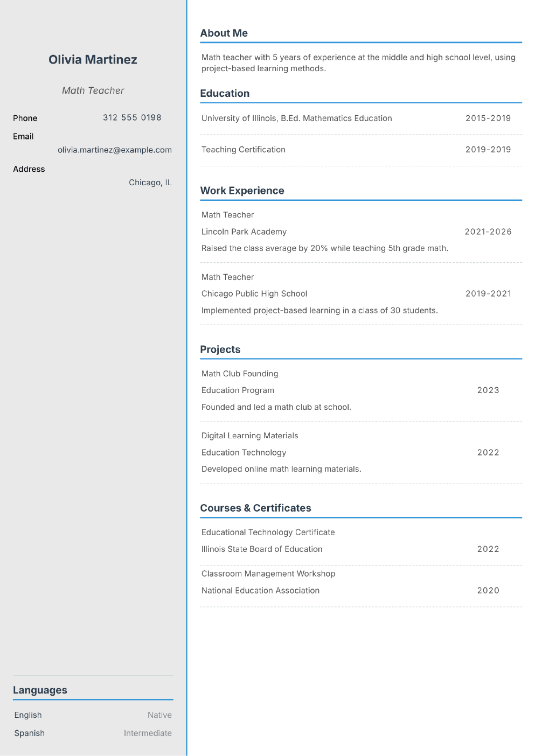Select the Math Teacher subtitle under the name
Image resolution: width=535 pixels, height=756 pixels.
(x=93, y=90)
